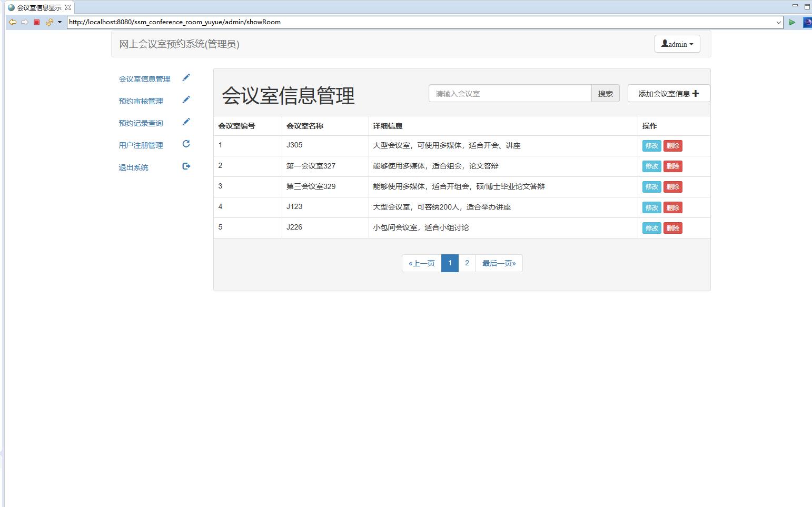Screen dimensions: 812x507
Task: Open the admin account dropdown menu
Action: tap(677, 44)
